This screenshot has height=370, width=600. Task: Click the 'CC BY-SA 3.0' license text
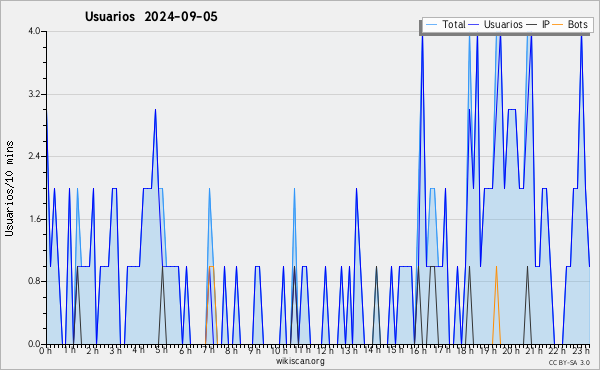pyautogui.click(x=569, y=362)
